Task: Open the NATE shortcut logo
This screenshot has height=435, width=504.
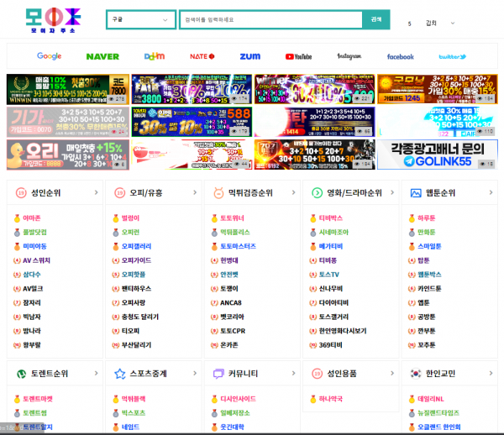Action: (202, 56)
